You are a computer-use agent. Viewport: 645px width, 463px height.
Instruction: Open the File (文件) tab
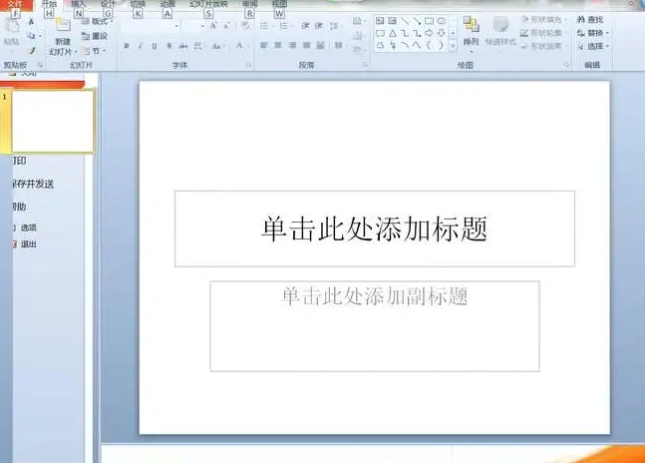coord(14,4)
